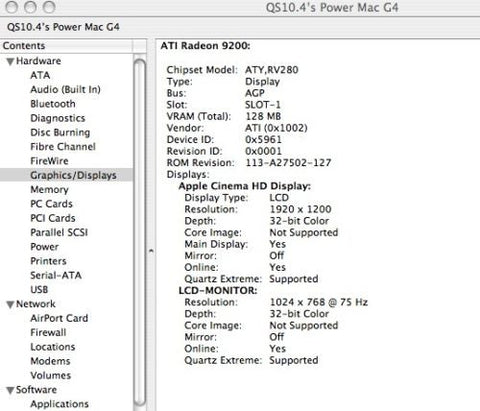Screen dimensions: 480x411
Task: Open Firewall network entry
Action: (48, 333)
